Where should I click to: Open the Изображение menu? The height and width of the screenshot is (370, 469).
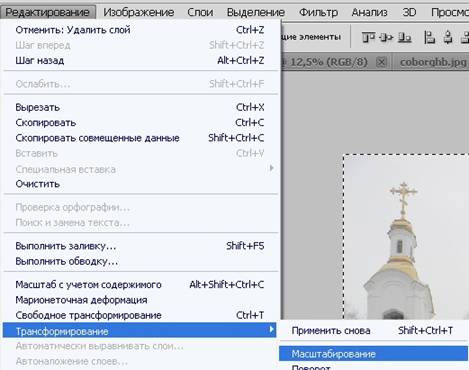139,12
